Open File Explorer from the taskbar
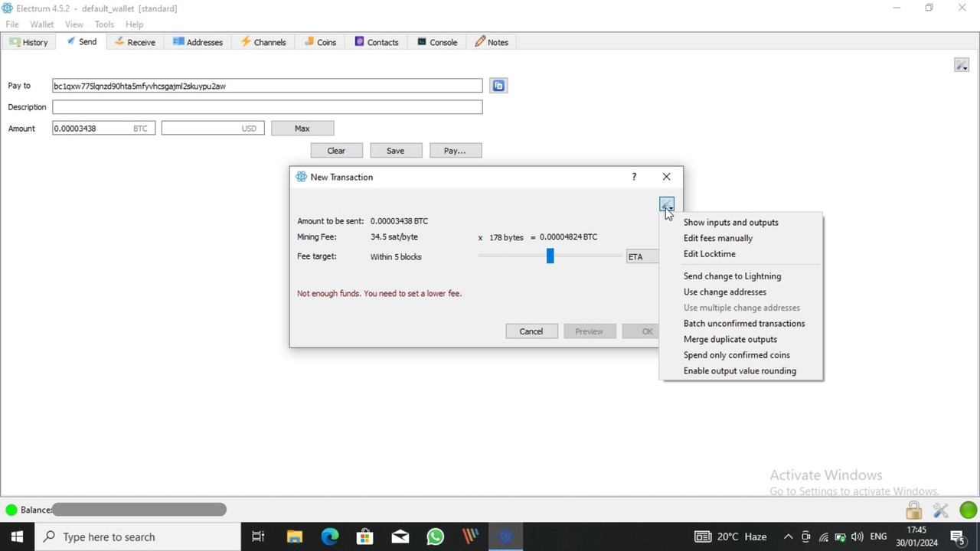 coord(294,536)
